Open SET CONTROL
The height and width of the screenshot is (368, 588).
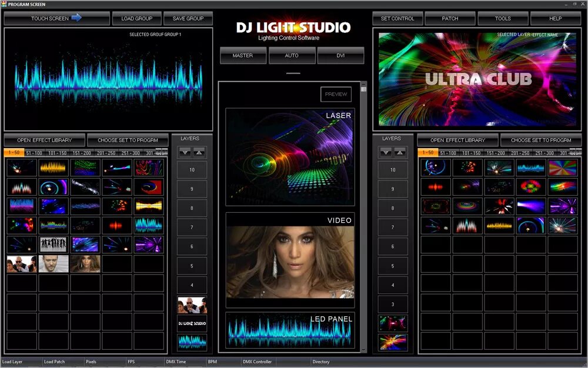pos(397,18)
